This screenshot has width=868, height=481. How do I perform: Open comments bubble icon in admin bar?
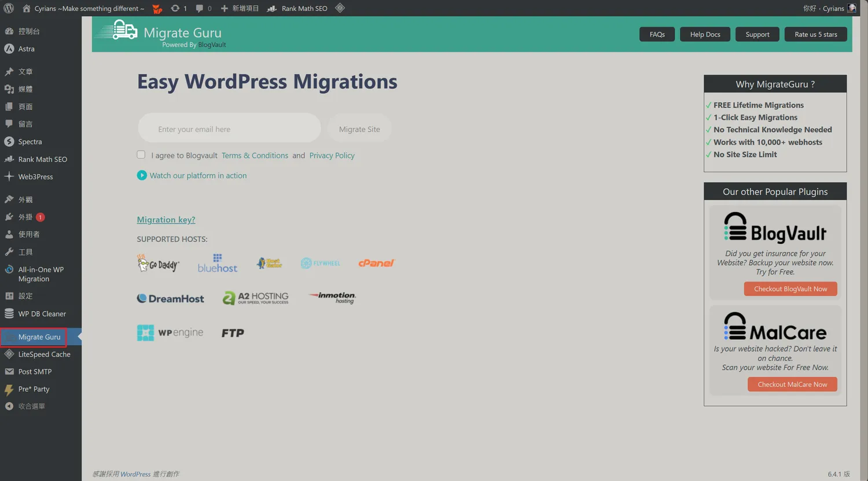200,9
